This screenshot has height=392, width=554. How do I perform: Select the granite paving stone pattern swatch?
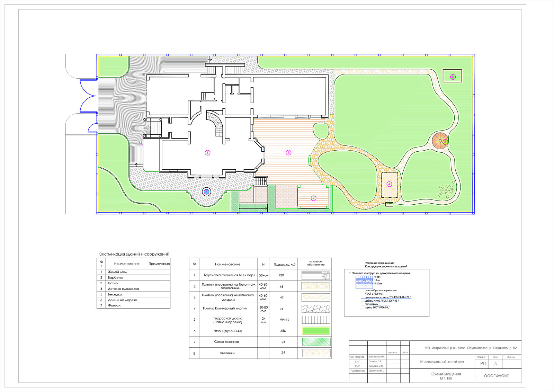(316, 275)
